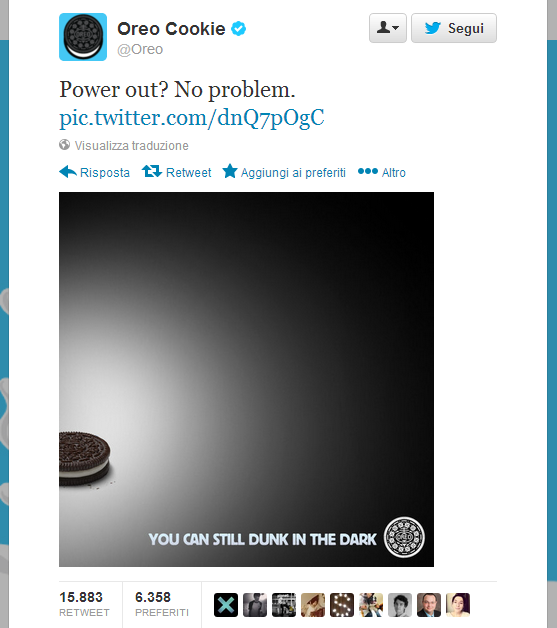The height and width of the screenshot is (628, 557).
Task: Click the verified badge beside Oreo Cookie
Action: pos(239,29)
